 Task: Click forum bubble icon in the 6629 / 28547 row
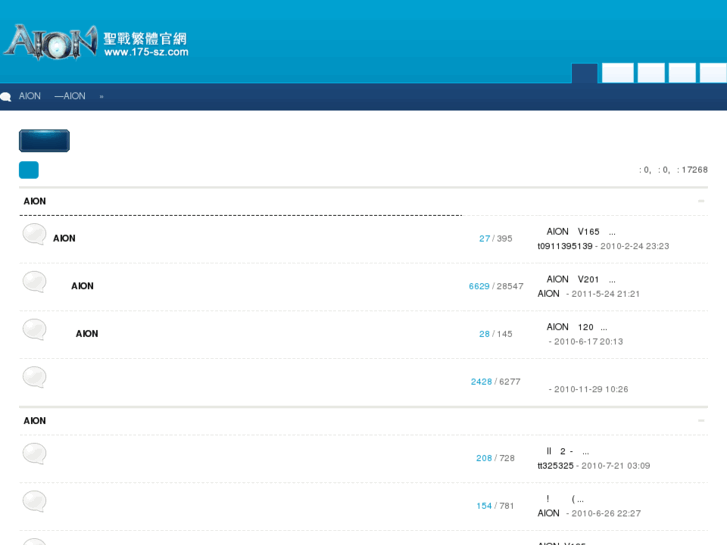(x=34, y=282)
